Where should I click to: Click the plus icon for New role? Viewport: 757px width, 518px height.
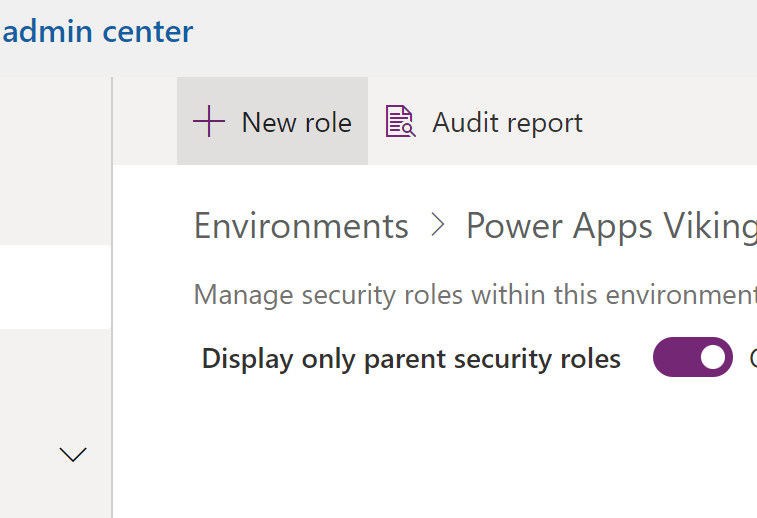coord(208,122)
